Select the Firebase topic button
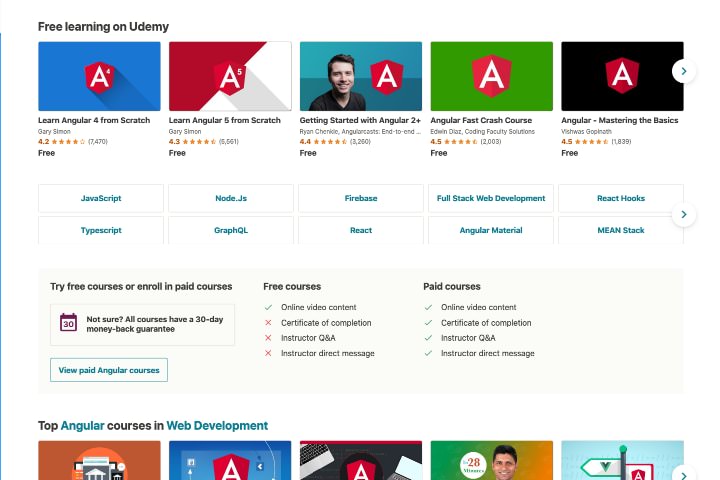Viewport: 720px width, 480px height. click(361, 198)
